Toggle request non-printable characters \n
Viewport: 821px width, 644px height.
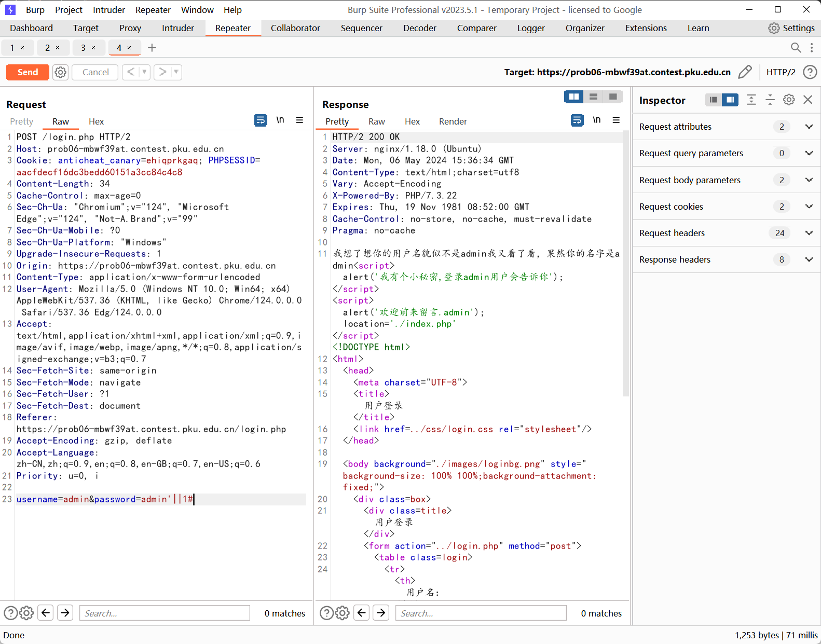pyautogui.click(x=280, y=120)
